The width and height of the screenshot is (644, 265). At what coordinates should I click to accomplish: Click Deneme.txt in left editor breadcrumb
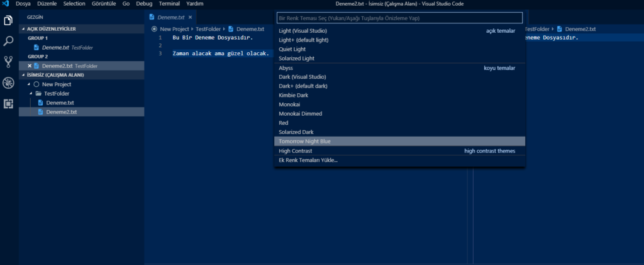pyautogui.click(x=250, y=29)
